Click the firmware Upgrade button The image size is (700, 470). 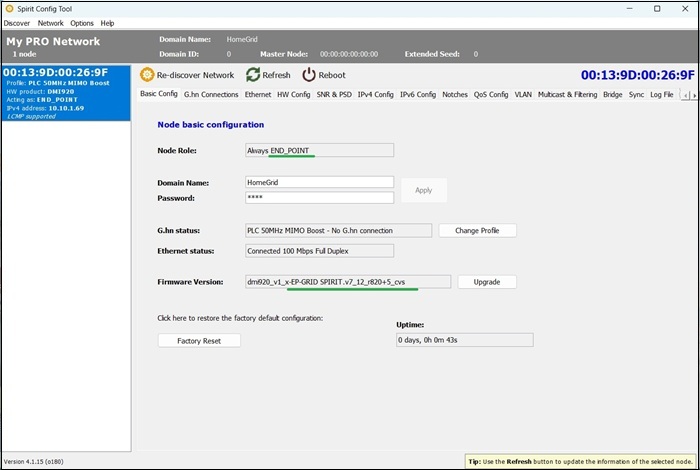pos(487,282)
